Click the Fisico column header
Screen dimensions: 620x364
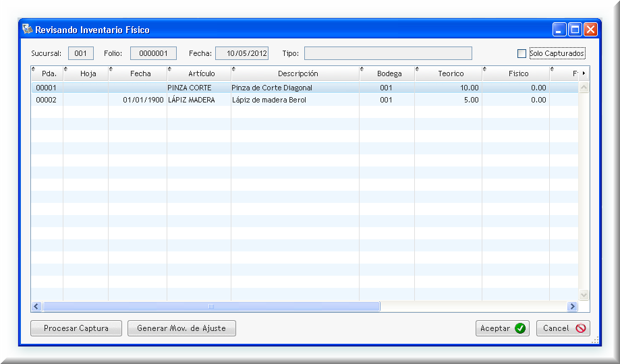click(518, 73)
